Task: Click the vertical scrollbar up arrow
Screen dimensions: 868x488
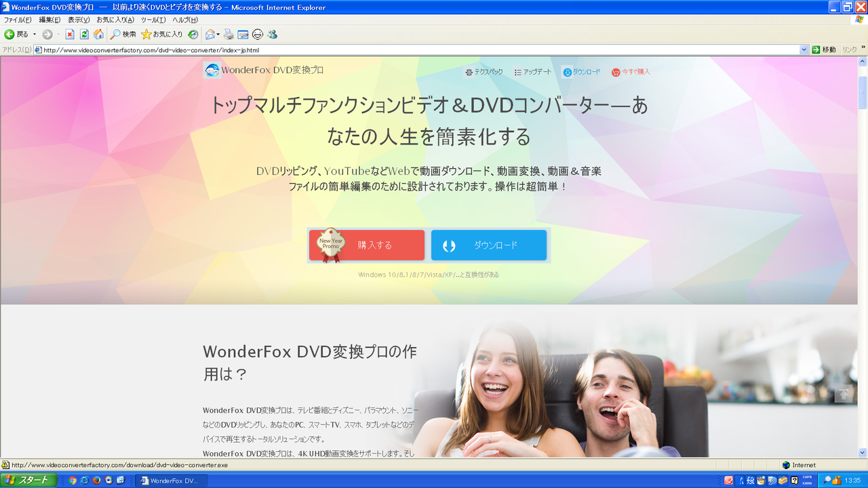Action: pyautogui.click(x=863, y=61)
